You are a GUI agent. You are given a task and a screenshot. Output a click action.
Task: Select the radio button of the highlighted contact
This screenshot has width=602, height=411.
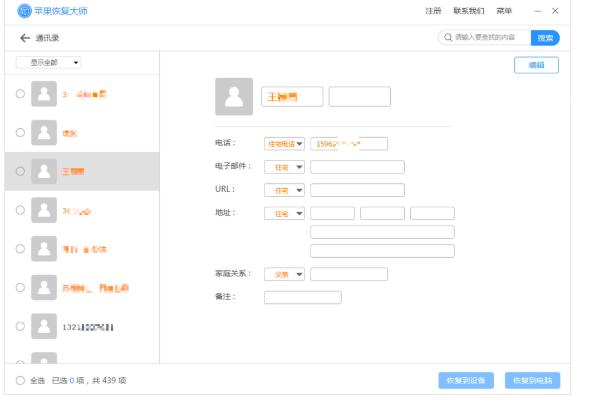tap(20, 171)
